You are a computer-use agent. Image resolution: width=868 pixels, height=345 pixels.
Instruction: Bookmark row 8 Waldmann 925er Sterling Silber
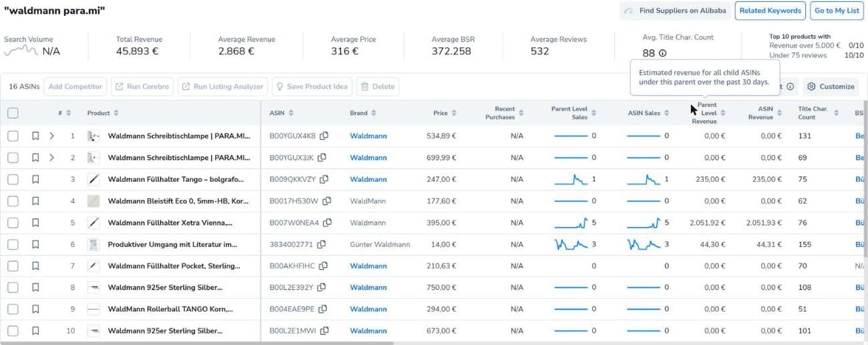pos(35,287)
